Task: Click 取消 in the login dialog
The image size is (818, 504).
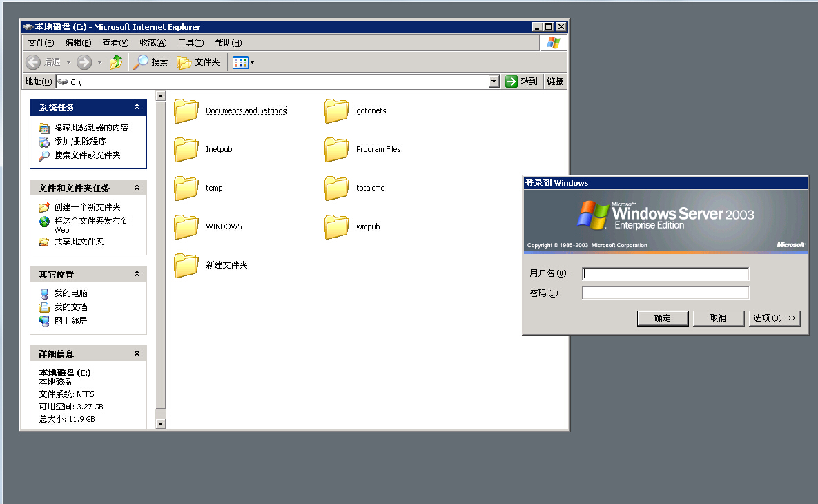Action: pyautogui.click(x=719, y=318)
